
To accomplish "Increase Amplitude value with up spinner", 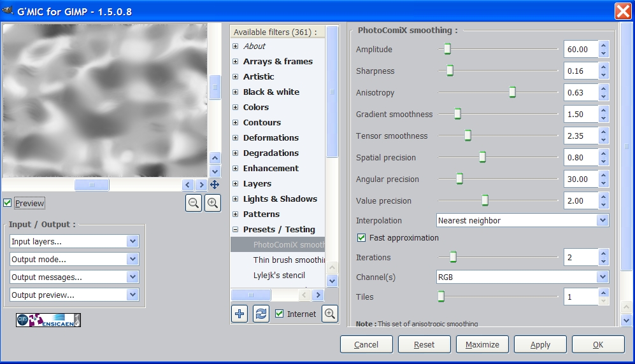I will [x=603, y=45].
